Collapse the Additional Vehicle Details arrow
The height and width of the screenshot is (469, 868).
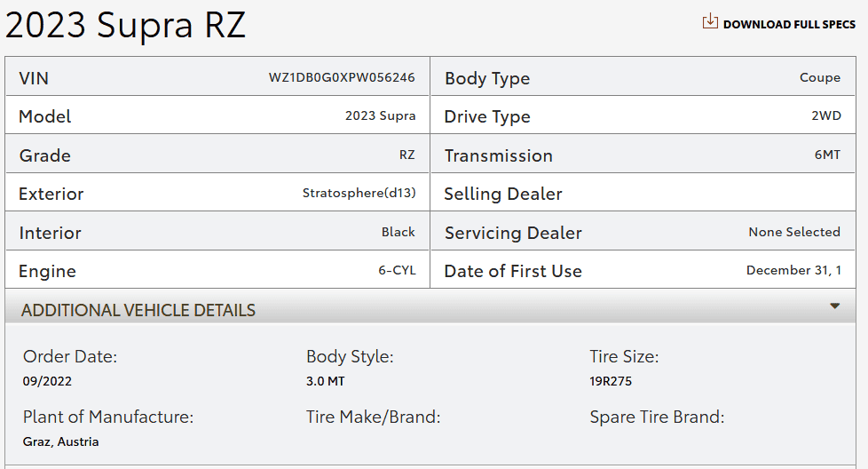tap(835, 306)
